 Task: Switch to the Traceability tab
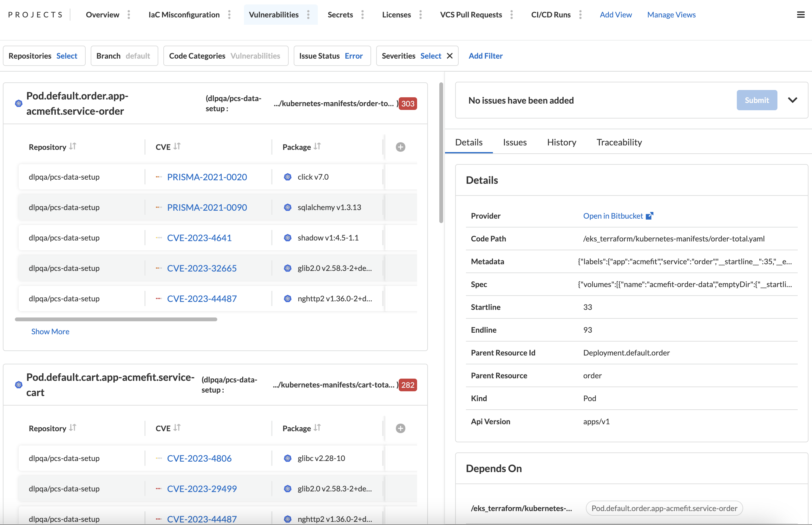tap(619, 142)
